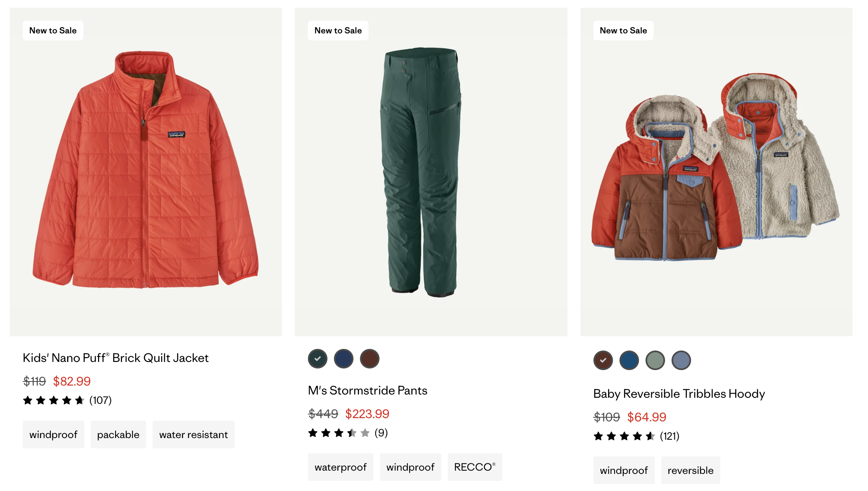View star rating with 107 reviews
The width and height of the screenshot is (868, 491).
pyautogui.click(x=67, y=400)
